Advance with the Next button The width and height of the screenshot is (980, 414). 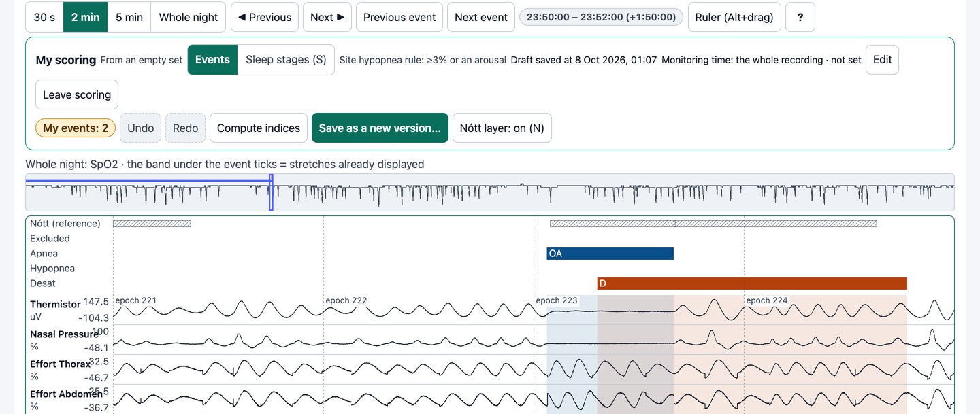[x=327, y=17]
